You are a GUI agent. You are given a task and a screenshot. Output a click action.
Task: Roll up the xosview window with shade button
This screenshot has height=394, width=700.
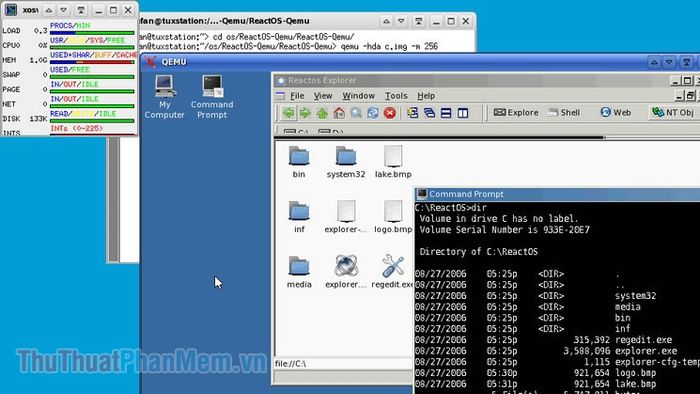81,10
